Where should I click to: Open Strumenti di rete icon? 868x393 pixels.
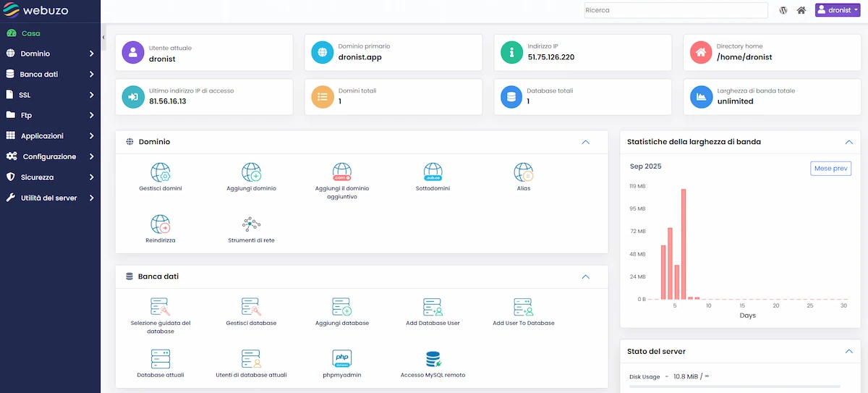[x=251, y=224]
